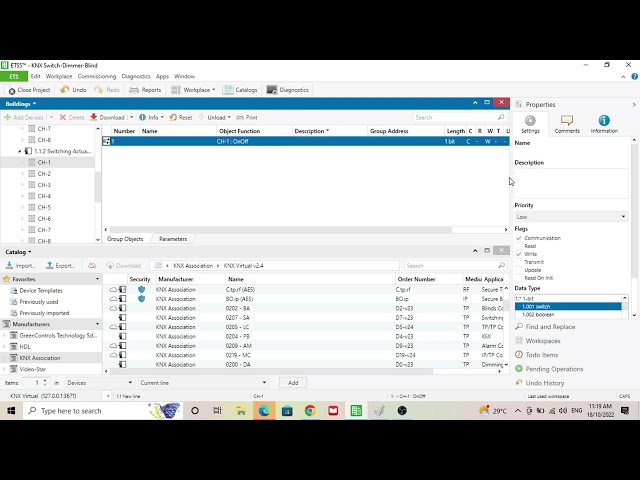Image resolution: width=640 pixels, height=480 pixels.
Task: Toggle the Read On Init flag checkbox
Action: point(519,278)
